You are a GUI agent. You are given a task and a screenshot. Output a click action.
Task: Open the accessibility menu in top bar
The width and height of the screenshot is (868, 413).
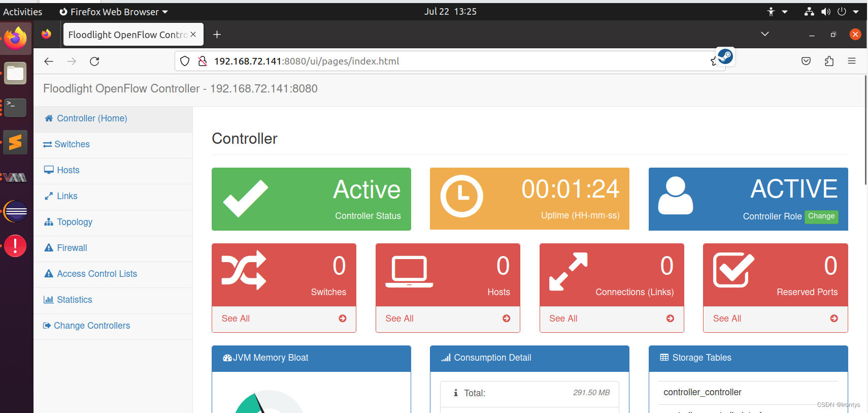[777, 12]
